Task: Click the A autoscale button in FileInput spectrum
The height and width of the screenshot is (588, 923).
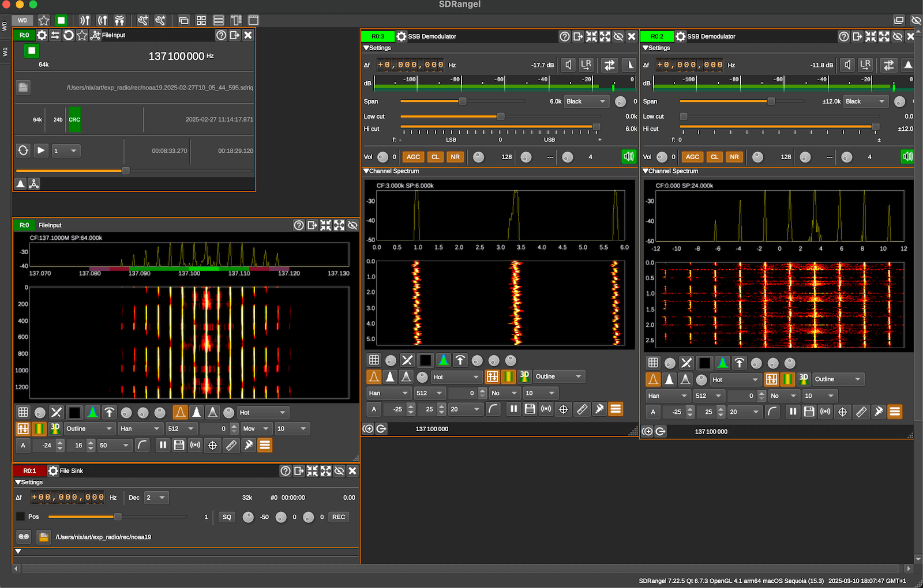Action: coord(23,445)
